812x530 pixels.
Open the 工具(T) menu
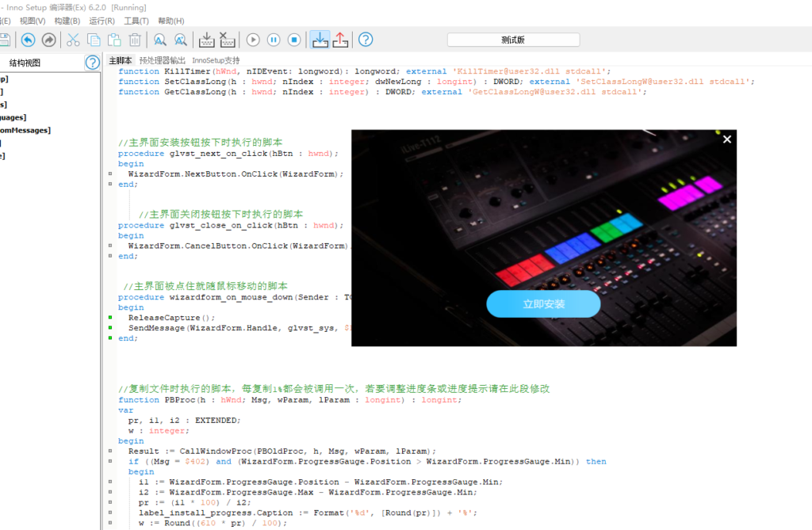(x=136, y=21)
